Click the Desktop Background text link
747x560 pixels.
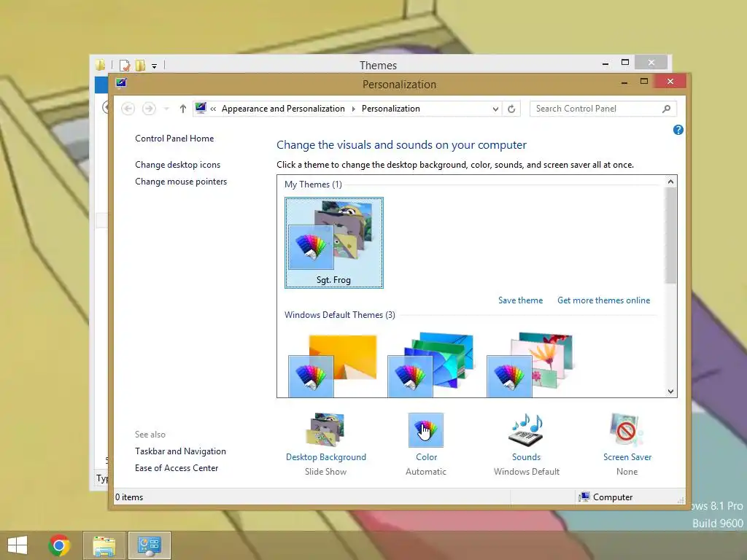326,457
